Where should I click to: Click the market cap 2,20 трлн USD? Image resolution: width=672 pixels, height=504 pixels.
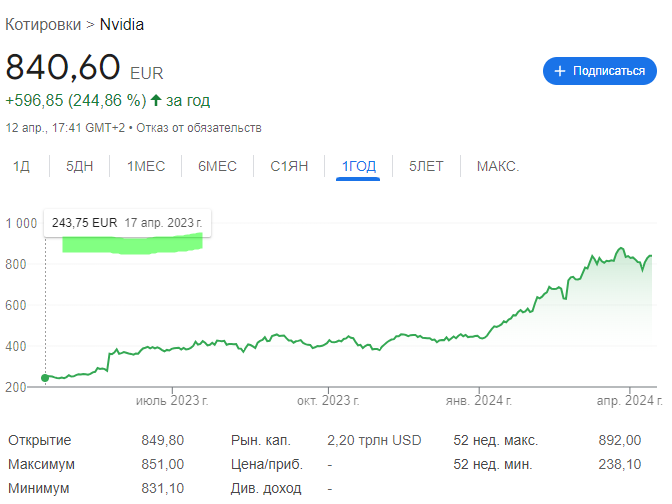[374, 440]
